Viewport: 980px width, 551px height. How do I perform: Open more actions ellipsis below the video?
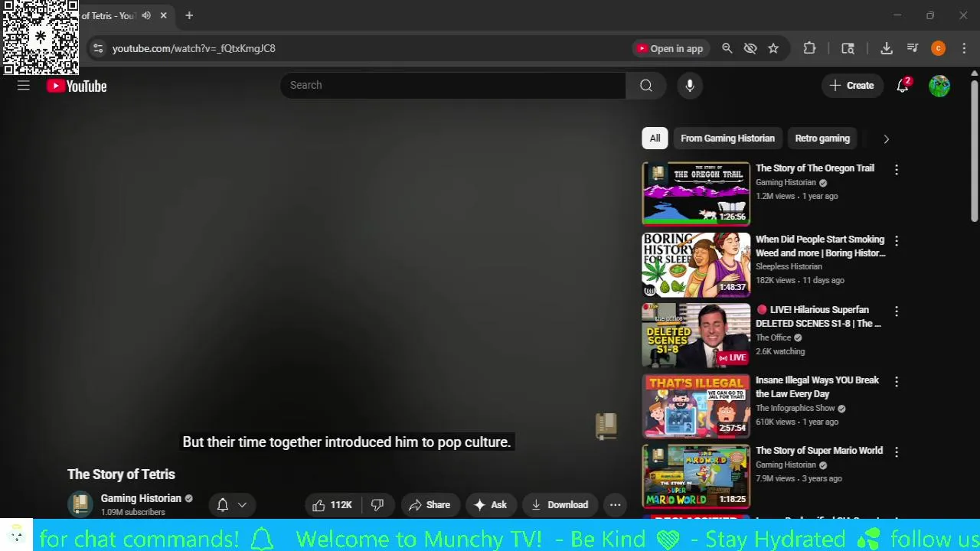[615, 504]
